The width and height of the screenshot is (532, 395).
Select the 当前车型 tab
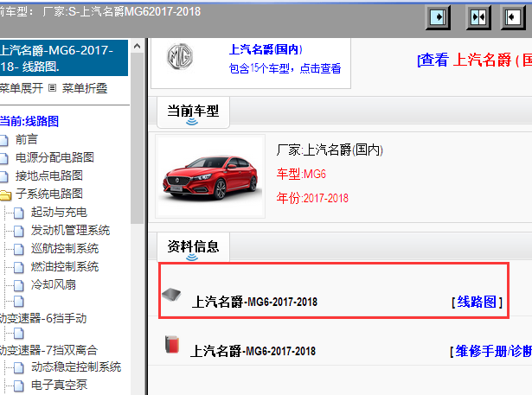193,112
